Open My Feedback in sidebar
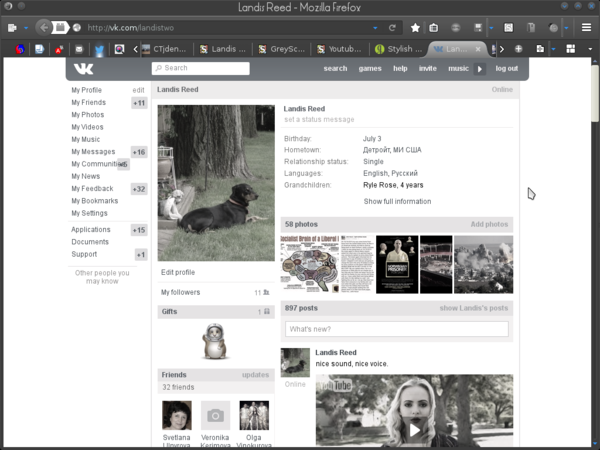Screen dimensions: 600x450 coord(92,189)
